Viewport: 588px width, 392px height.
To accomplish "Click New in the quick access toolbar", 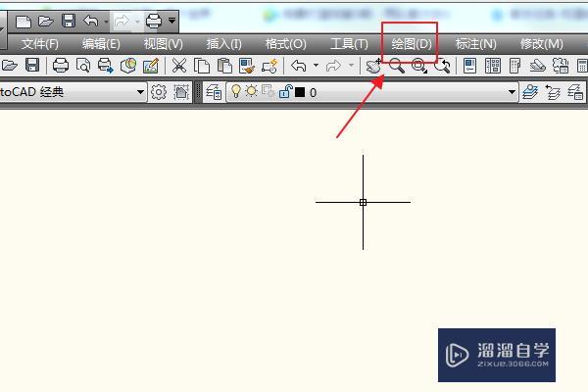I will tap(24, 22).
